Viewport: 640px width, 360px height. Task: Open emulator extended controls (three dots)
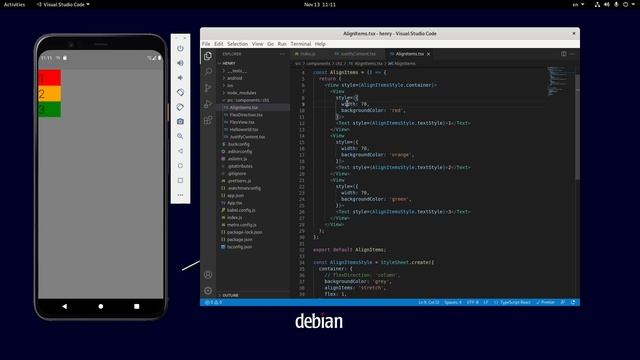[180, 195]
